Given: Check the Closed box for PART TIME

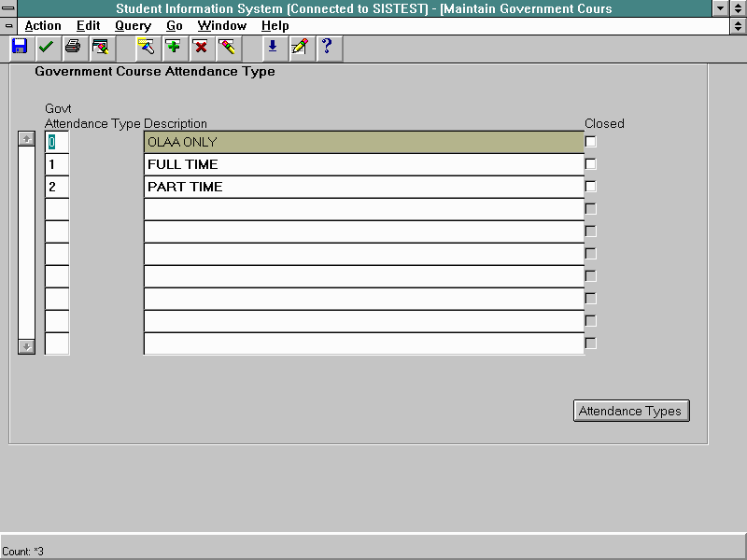Looking at the screenshot, I should 590,187.
